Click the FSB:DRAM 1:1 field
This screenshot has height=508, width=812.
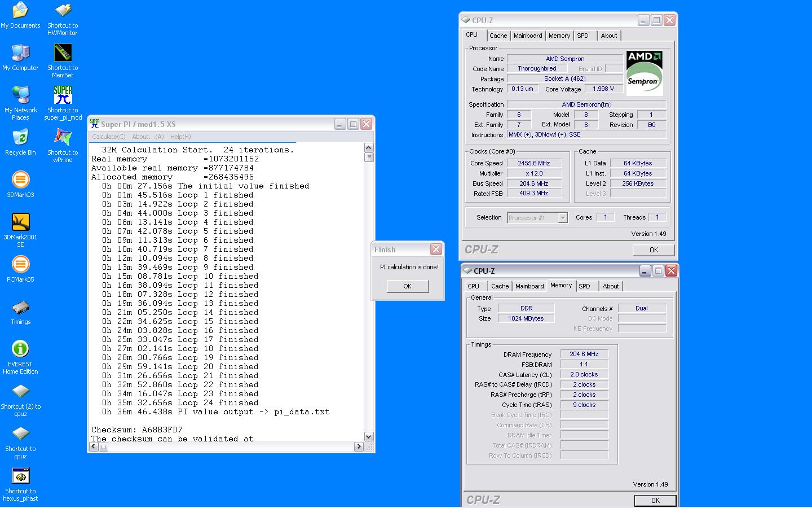(584, 364)
